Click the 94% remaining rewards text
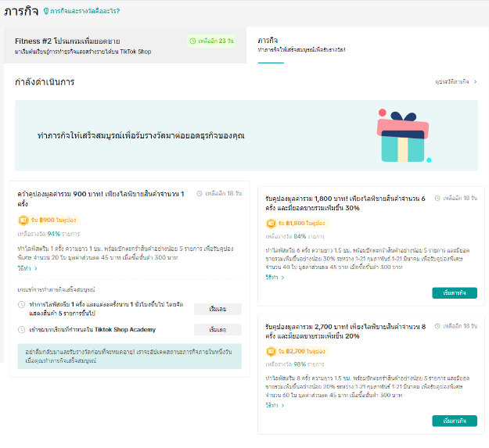The width and height of the screenshot is (489, 448). (x=49, y=234)
